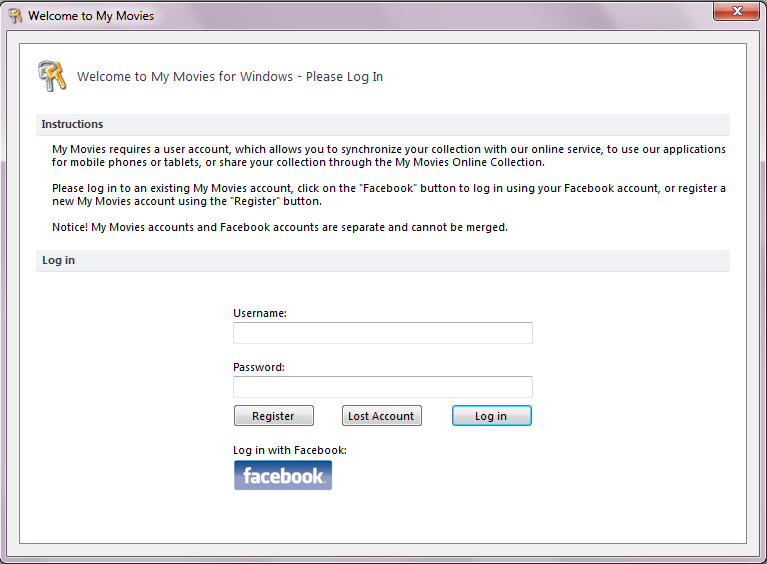This screenshot has height=564, width=767.
Task: Click the Notice about separate accounts text
Action: point(280,227)
